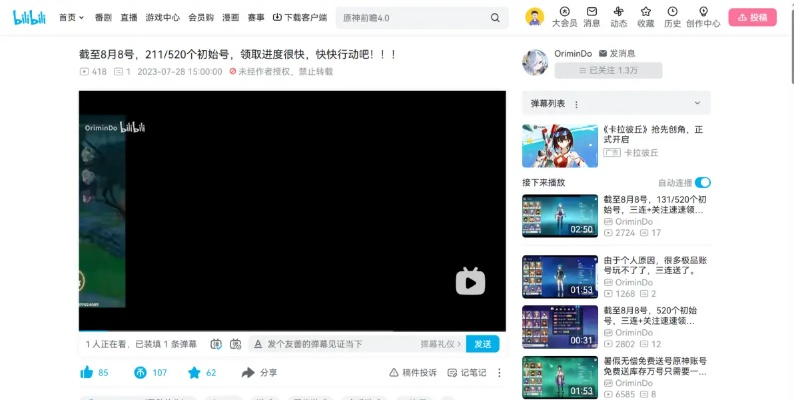Go to the live streaming tab
This screenshot has width=794, height=400.
coord(129,18)
